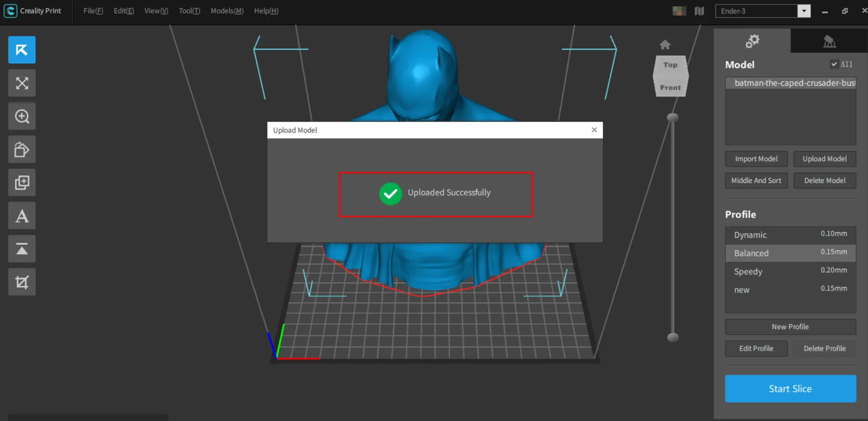Click Middle And Sort button
868x421 pixels.
pyautogui.click(x=756, y=181)
